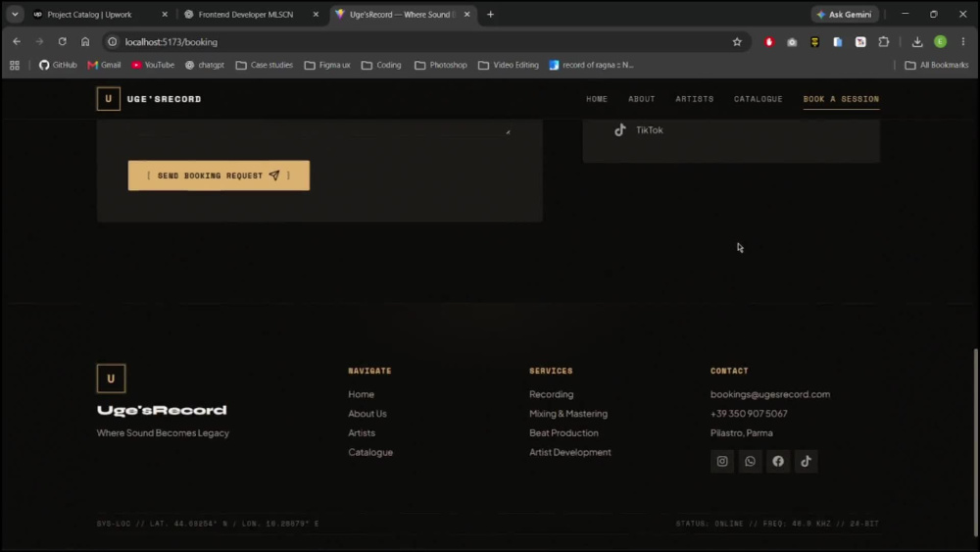The height and width of the screenshot is (552, 980).
Task: Click the U logo box in the header
Action: [x=108, y=99]
